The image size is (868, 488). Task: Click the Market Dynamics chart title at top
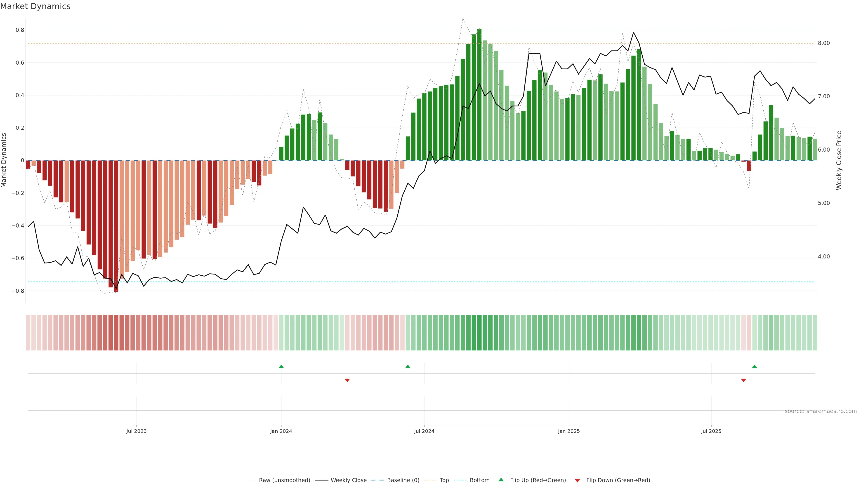coord(35,6)
